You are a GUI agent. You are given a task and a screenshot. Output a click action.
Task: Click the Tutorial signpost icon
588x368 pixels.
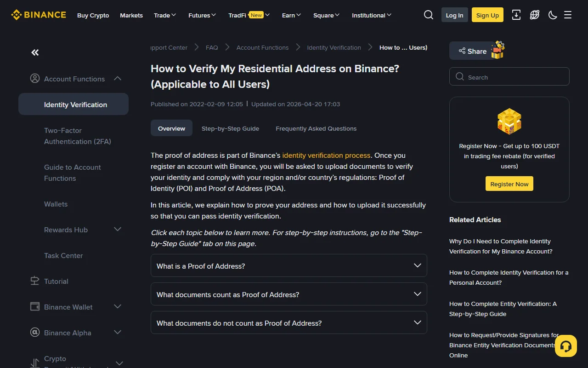coord(35,281)
